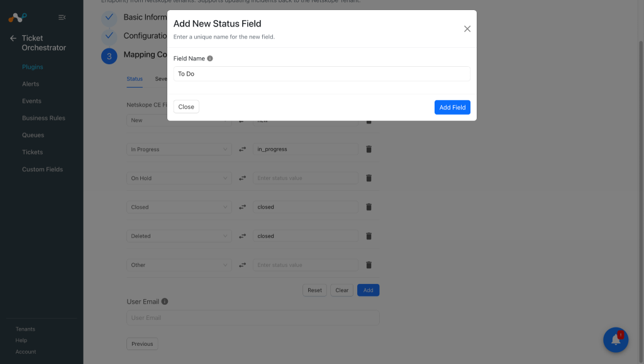Delete the In Progress mapping row
This screenshot has width=644, height=364.
[369, 149]
